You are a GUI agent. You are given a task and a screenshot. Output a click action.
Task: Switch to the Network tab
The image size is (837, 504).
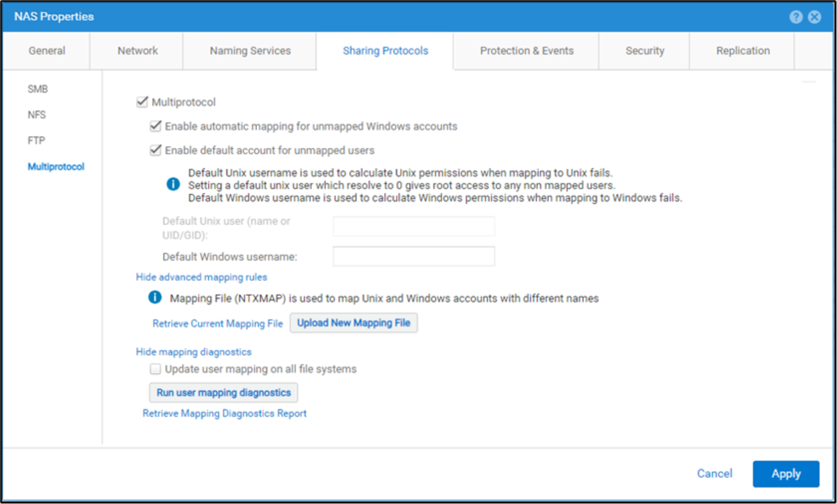tap(137, 51)
